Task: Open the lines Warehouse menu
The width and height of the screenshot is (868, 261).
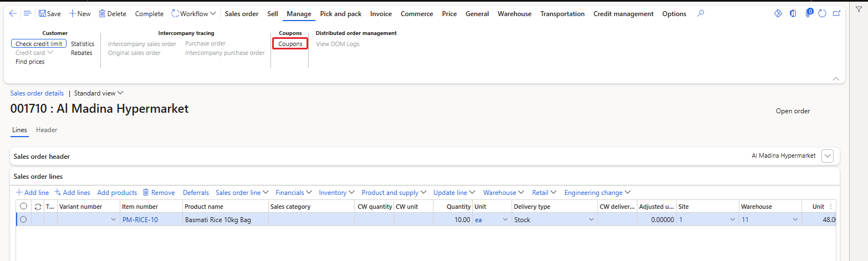Action: coord(503,193)
